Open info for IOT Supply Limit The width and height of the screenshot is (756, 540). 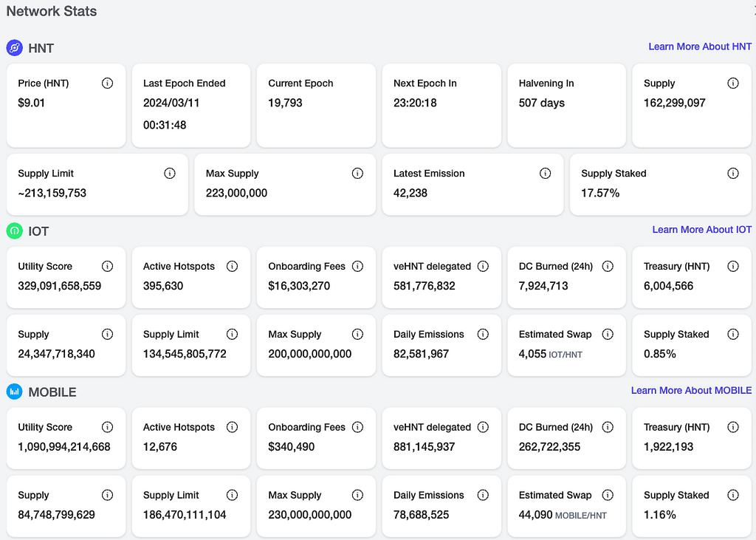tap(232, 334)
